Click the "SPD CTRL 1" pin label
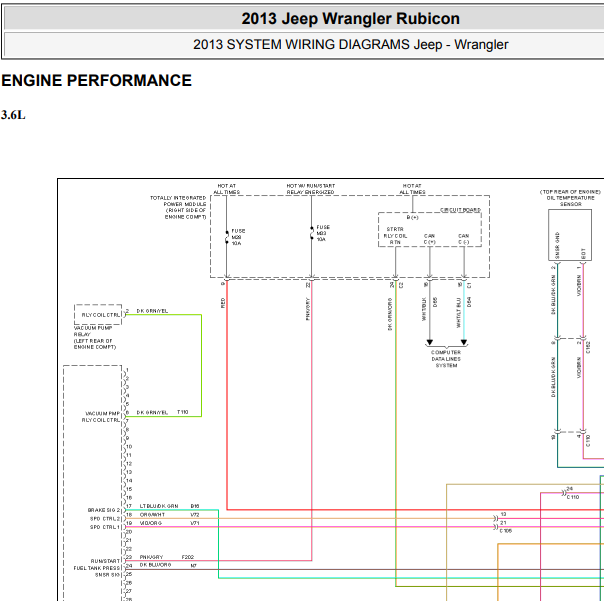This screenshot has height=601, width=604. click(105, 527)
